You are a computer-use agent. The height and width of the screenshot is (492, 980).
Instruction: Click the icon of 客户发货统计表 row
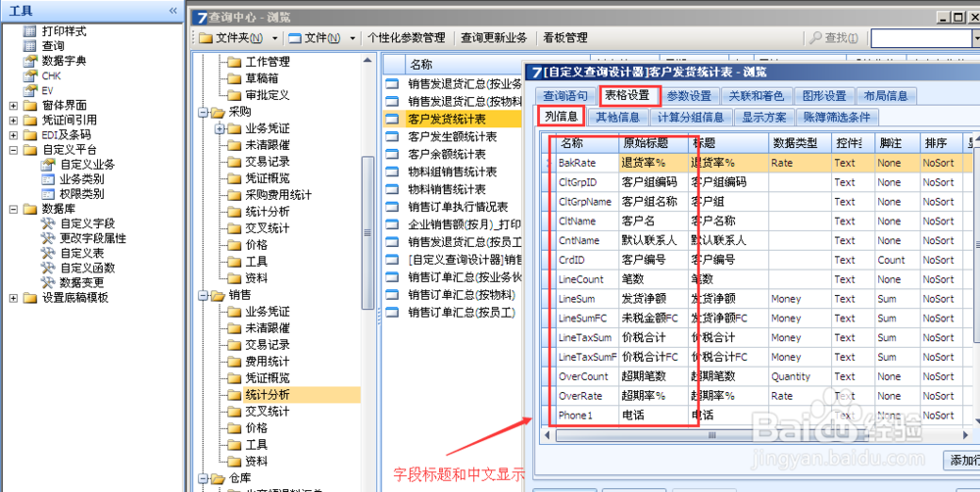pyautogui.click(x=392, y=119)
